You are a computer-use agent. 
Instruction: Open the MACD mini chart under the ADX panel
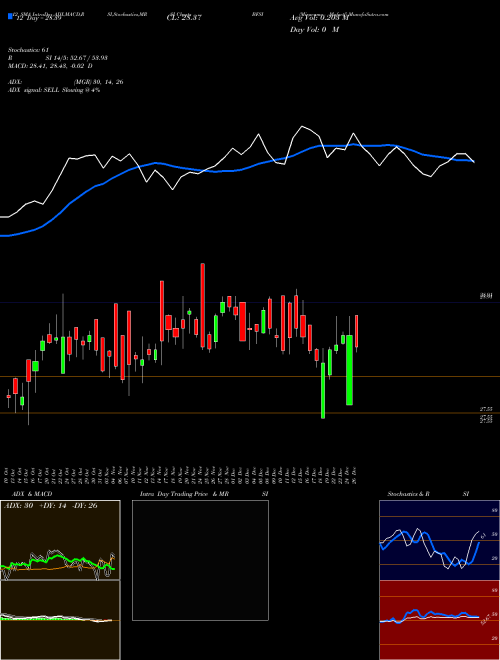60,620
